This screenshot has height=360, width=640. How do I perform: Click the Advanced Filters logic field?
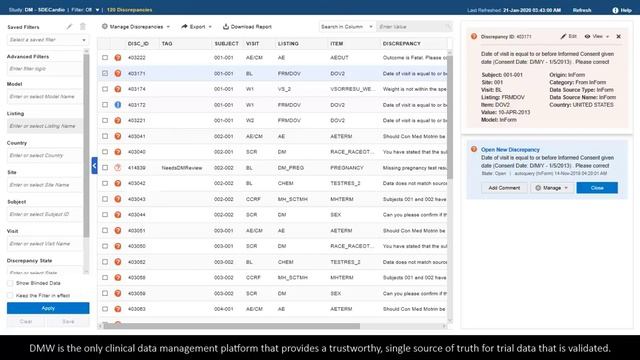pos(44,69)
